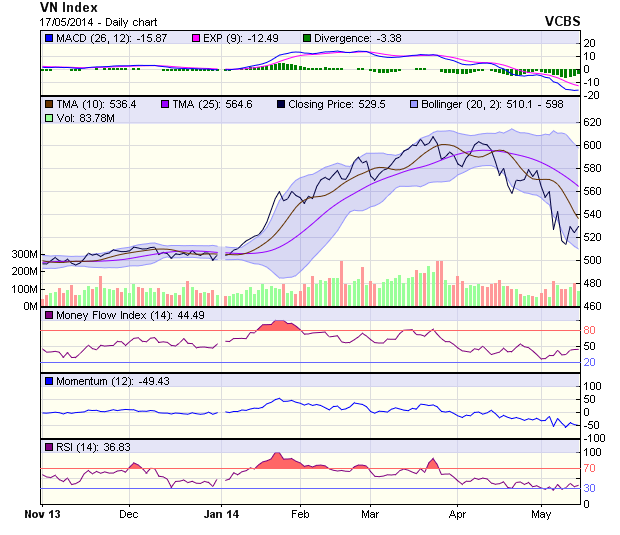
Task: Click the VCBS label at top right
Action: [565, 21]
